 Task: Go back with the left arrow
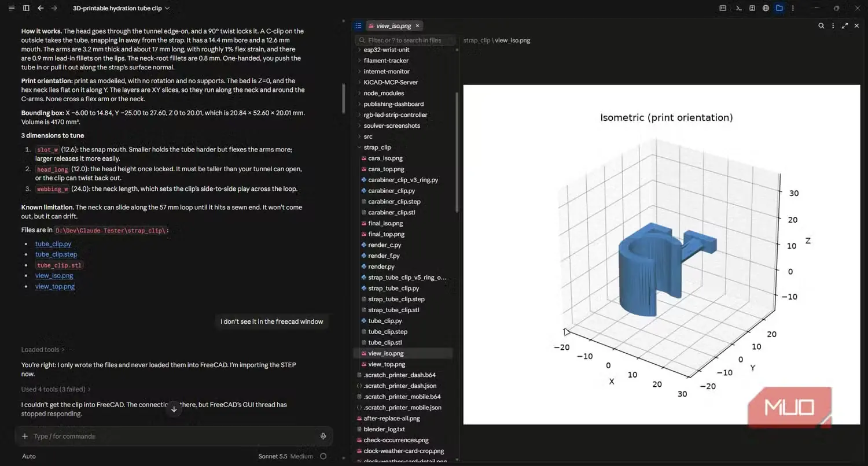point(41,8)
